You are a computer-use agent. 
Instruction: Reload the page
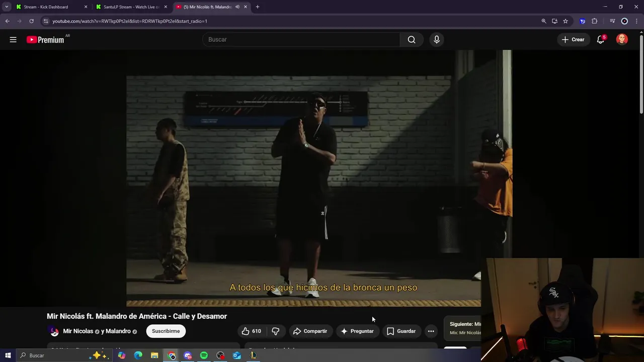coord(31,21)
